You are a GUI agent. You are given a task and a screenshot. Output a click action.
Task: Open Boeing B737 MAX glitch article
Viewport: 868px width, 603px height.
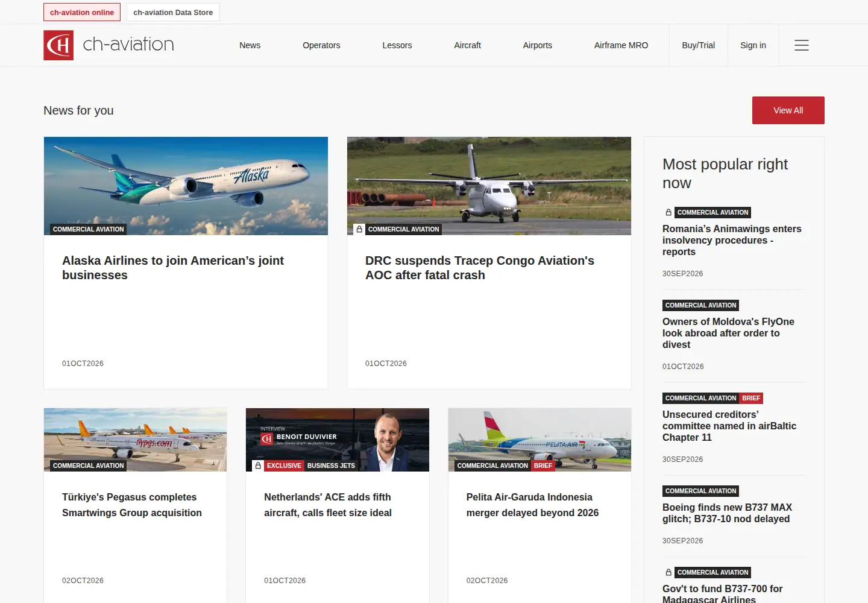coord(727,513)
